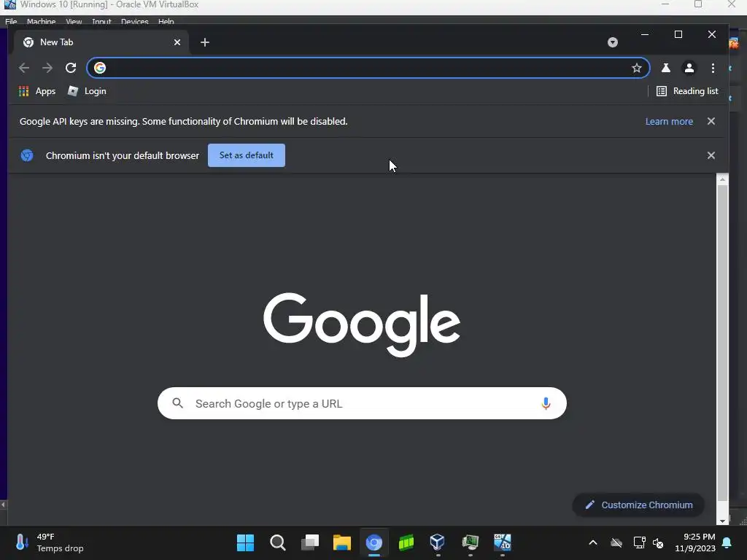Open the notifications bell icon
This screenshot has height=560, width=747.
tap(727, 542)
